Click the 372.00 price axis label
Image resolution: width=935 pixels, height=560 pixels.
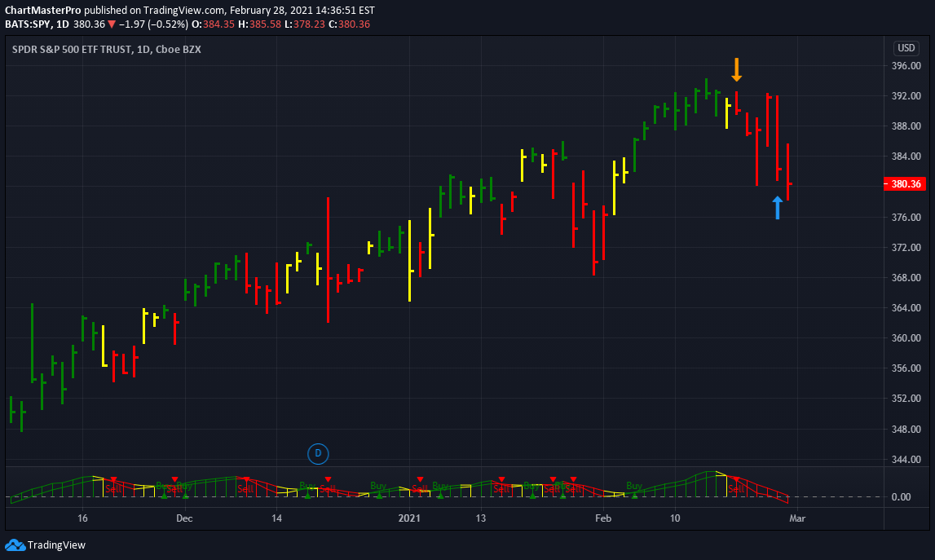click(x=906, y=248)
